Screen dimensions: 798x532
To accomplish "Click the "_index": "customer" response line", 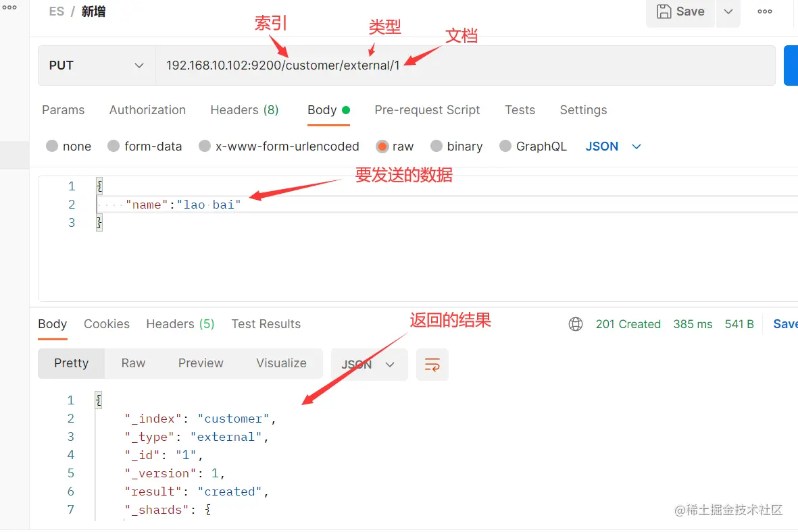I will click(201, 419).
